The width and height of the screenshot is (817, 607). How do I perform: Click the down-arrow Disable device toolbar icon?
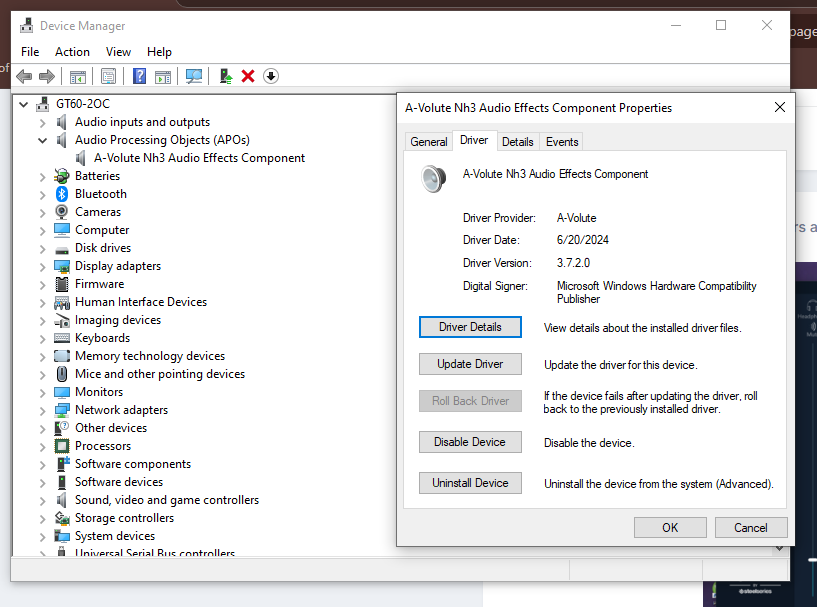point(271,77)
